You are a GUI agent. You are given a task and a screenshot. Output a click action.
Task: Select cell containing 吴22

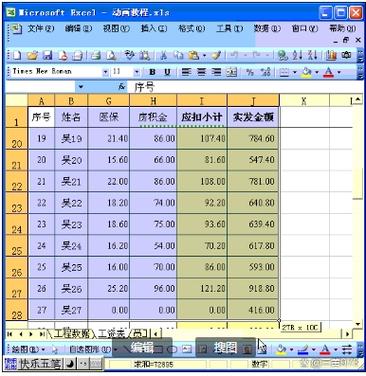click(71, 203)
